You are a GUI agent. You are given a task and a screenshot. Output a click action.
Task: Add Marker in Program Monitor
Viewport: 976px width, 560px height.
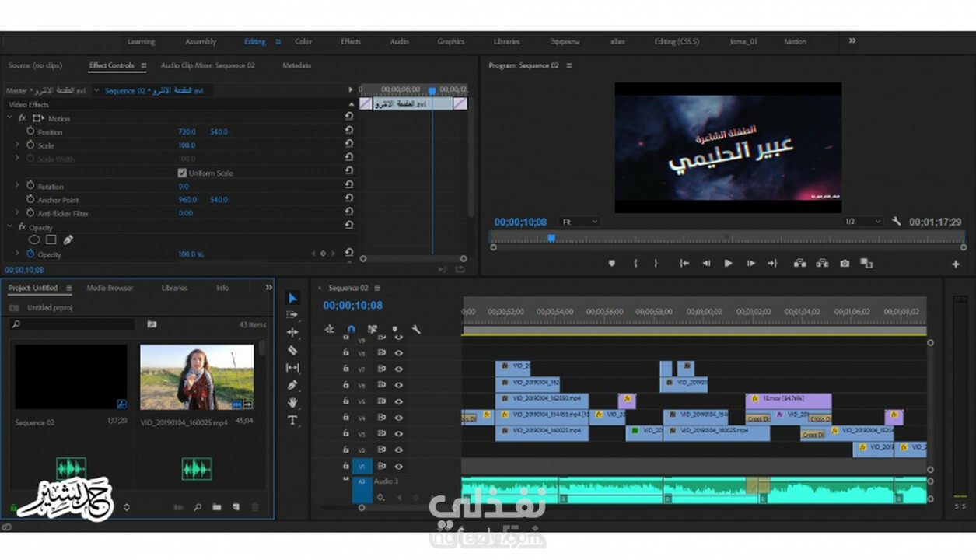coord(611,264)
